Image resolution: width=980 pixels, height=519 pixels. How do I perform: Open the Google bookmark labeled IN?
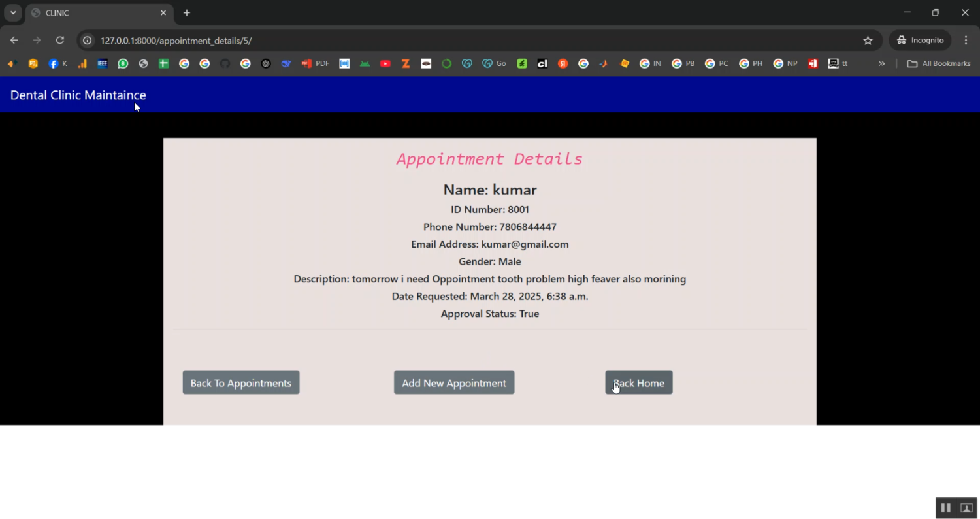pyautogui.click(x=651, y=63)
